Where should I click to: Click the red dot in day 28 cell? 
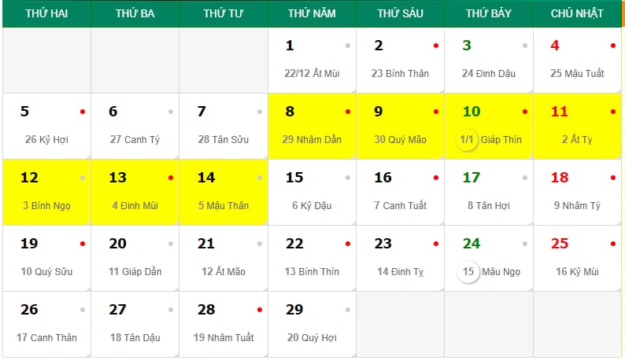(259, 310)
